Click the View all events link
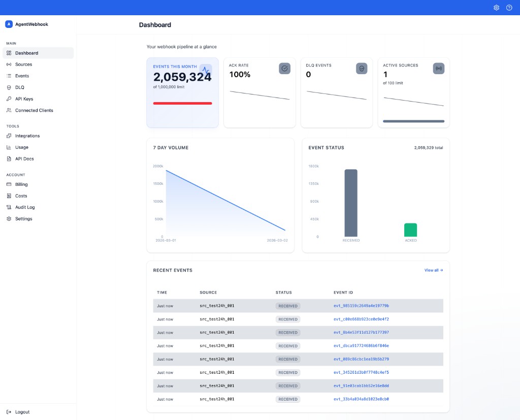520x420 pixels. (432, 270)
